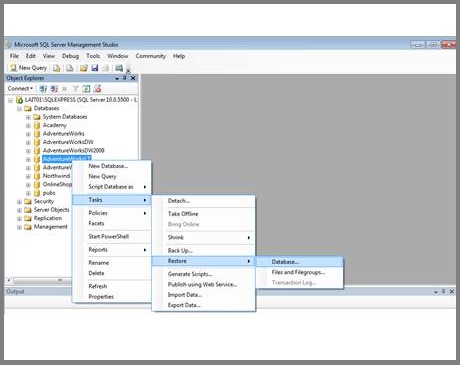Collapse the LAIT01\SQLEXPRESS server node
460x365 pixels.
click(x=10, y=100)
